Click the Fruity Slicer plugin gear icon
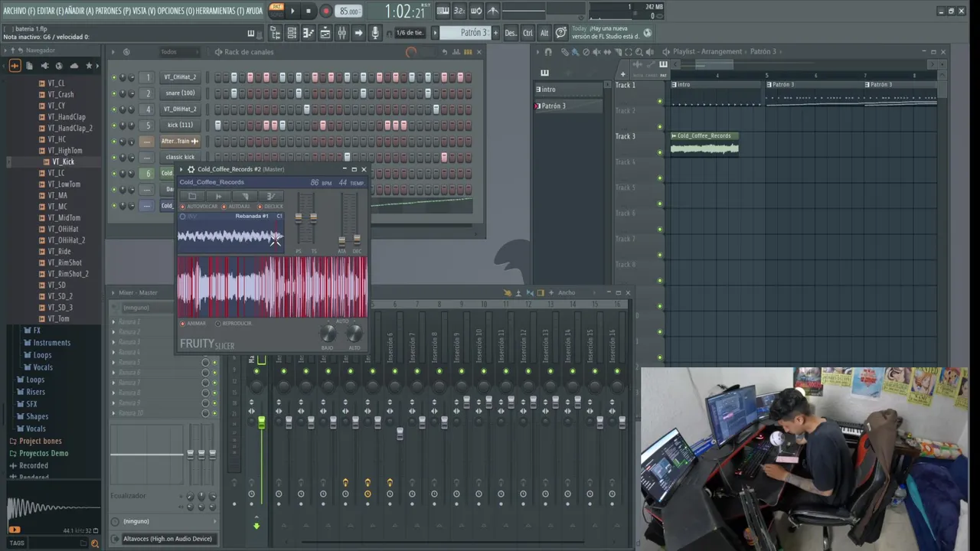Screen dimensions: 980x551 tap(191, 170)
